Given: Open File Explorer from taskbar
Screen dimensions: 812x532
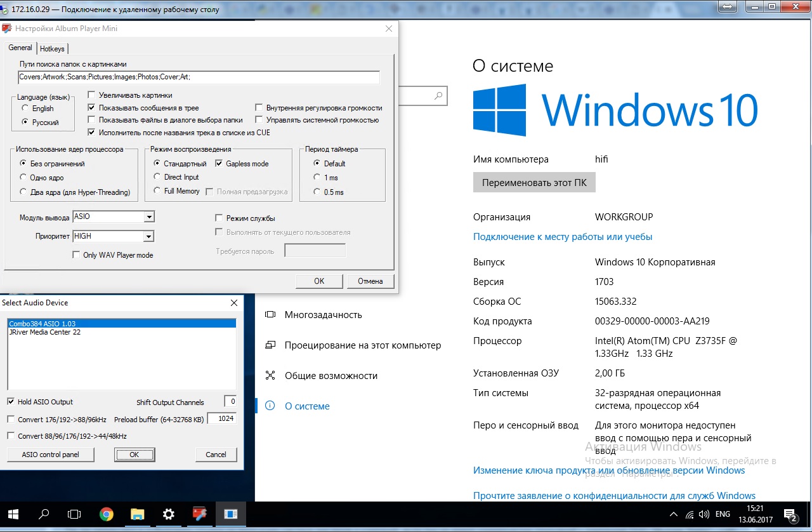Looking at the screenshot, I should [x=138, y=514].
